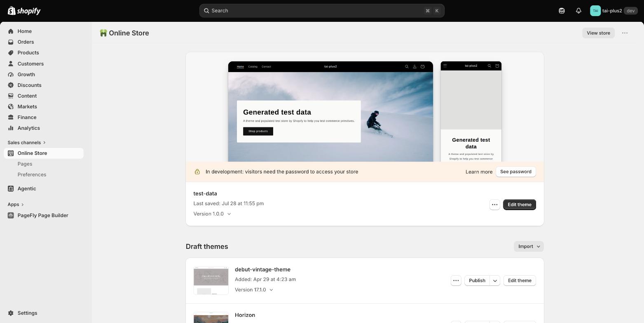Click the search magnifier icon
Image resolution: width=644 pixels, height=323 pixels.
point(206,11)
